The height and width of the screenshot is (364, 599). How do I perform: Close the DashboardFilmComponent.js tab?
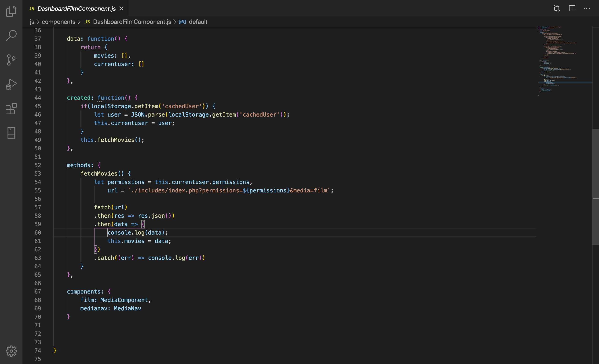click(121, 8)
